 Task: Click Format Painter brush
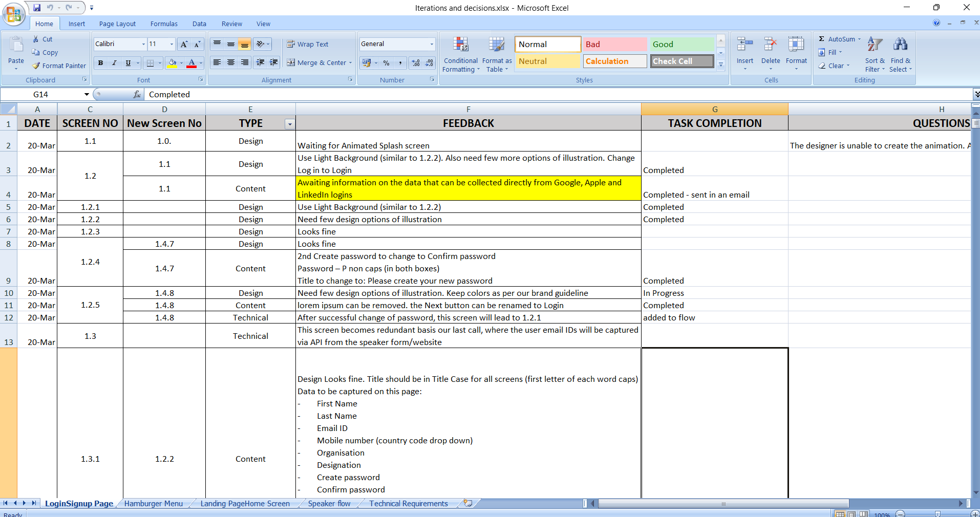[x=59, y=66]
